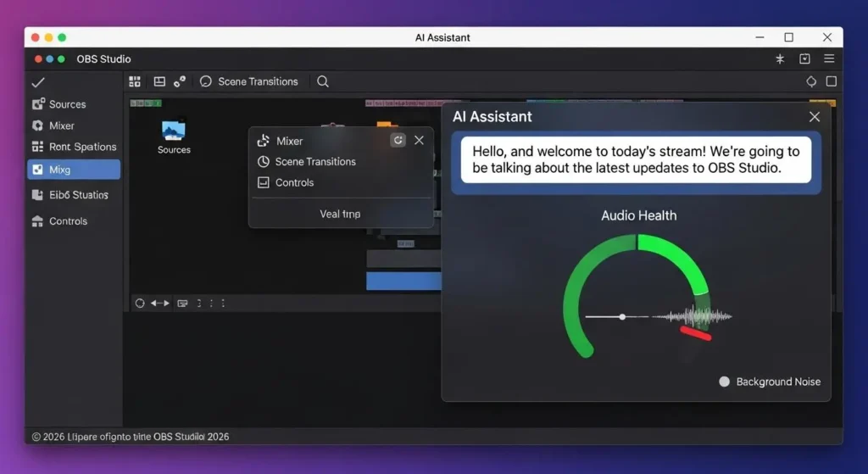This screenshot has height=474, width=868.
Task: Click the white handle on audio slider
Action: click(623, 317)
